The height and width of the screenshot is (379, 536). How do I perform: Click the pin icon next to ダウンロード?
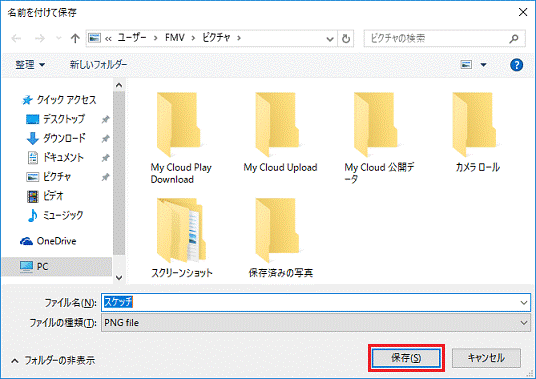tap(105, 138)
